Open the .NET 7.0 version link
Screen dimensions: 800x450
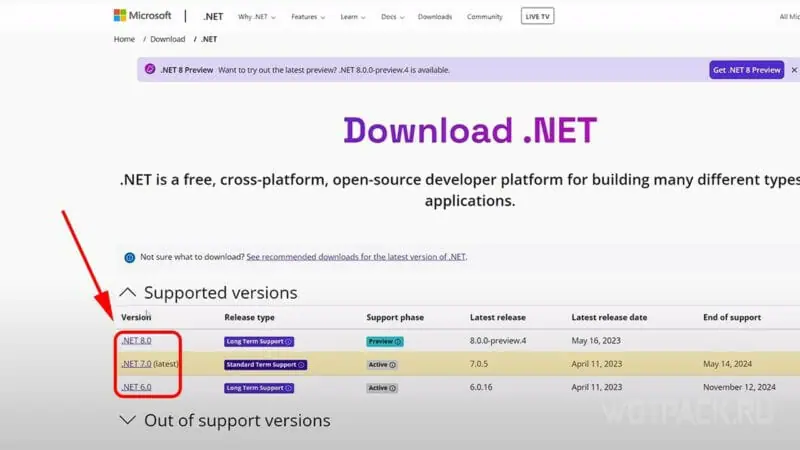click(136, 364)
